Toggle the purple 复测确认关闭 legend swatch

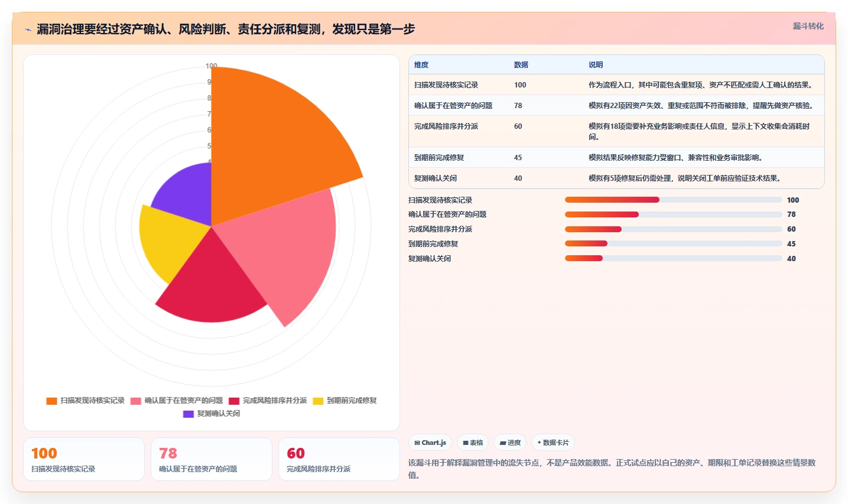(x=189, y=414)
